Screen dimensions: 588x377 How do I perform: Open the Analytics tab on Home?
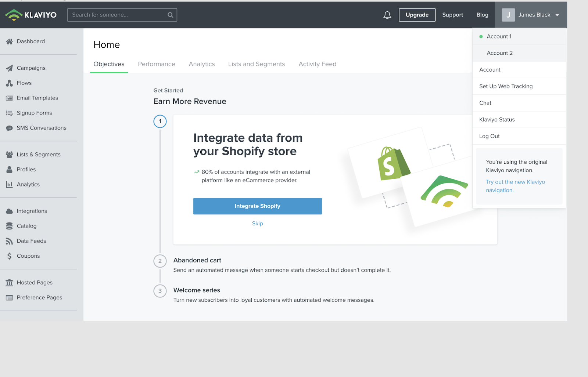[202, 64]
